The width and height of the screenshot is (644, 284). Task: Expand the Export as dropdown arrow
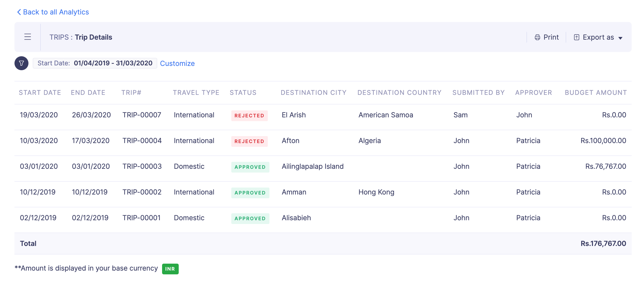point(620,38)
